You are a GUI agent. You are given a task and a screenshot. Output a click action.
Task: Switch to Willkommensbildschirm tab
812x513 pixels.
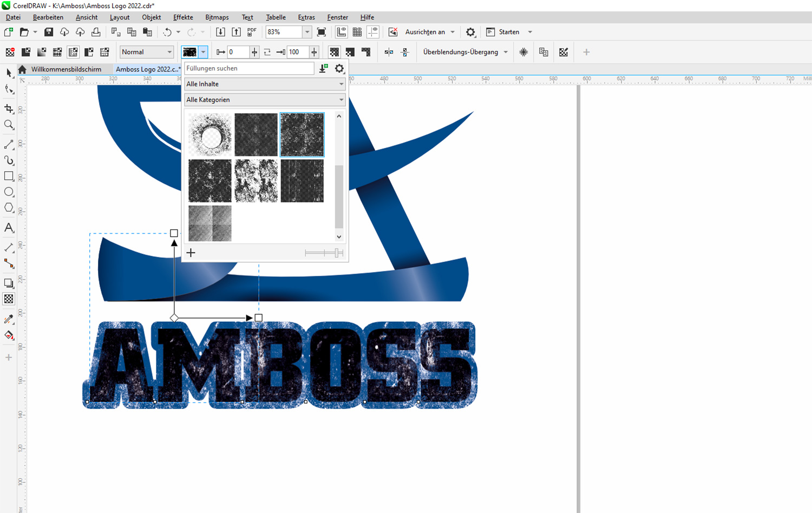(x=66, y=69)
